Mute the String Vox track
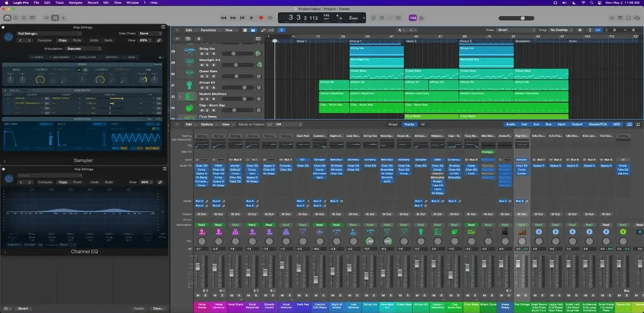Image resolution: width=644 pixels, height=313 pixels. pyautogui.click(x=202, y=54)
